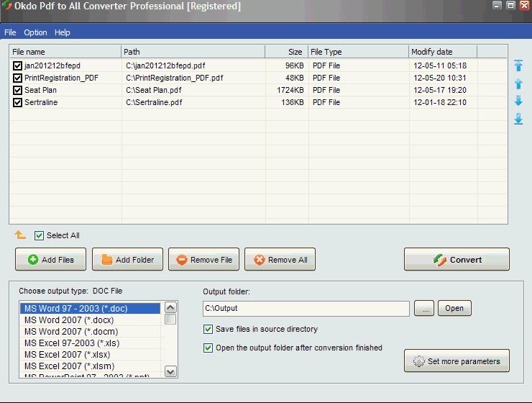Select MS Excel 2007 (*.xlsm) output type
This screenshot has width=532, height=403.
tap(91, 366)
